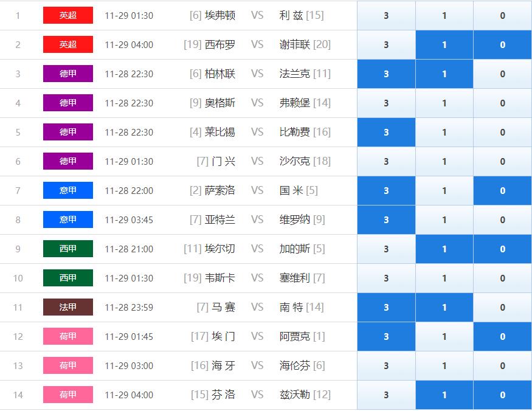Deselect 1 for 埃尔切 vs 加的斯
Viewport: 532px width, 411px height.
pyautogui.click(x=444, y=249)
